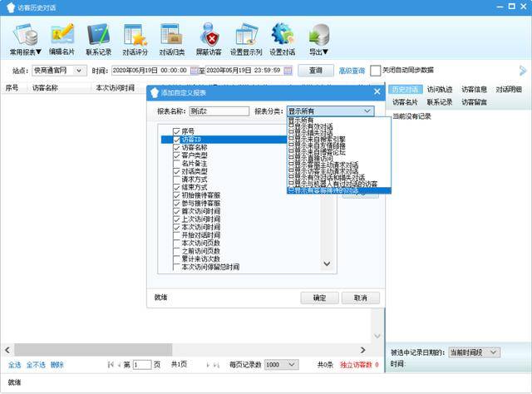Switch to the 联系记录 tab in right panel
532x394 pixels.
[x=440, y=102]
